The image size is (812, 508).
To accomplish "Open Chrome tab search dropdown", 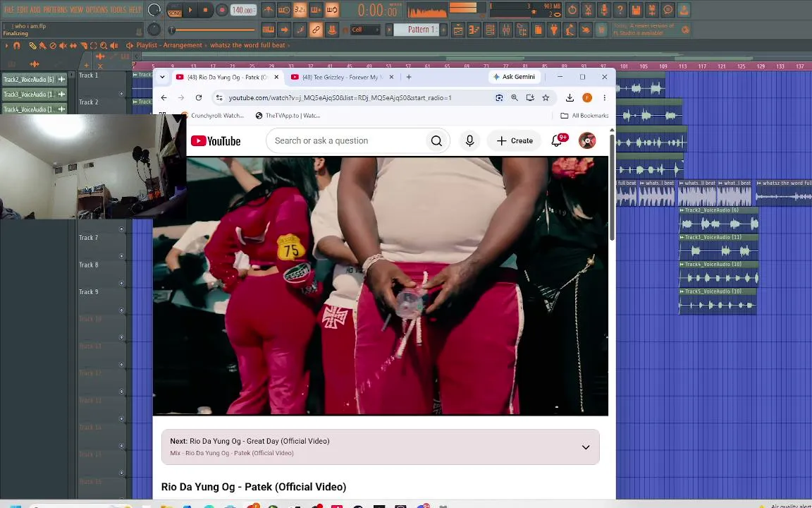I will coord(162,77).
